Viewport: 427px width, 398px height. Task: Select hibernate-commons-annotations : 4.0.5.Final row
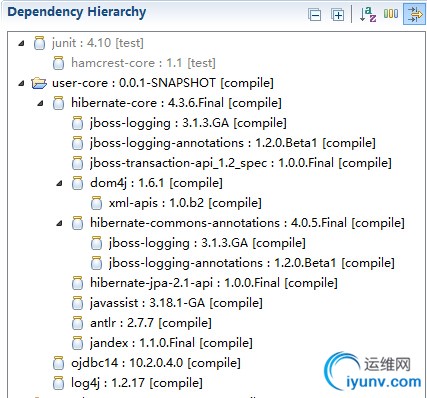[x=247, y=223]
